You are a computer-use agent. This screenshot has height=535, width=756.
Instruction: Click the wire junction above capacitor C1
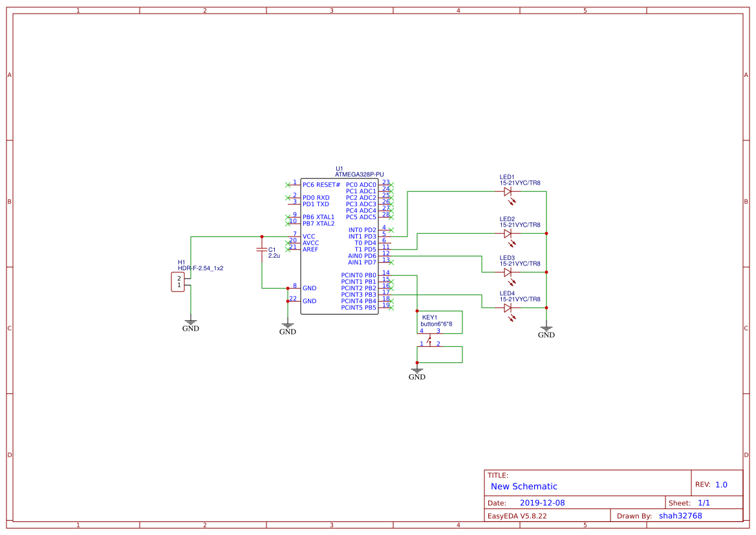[x=262, y=236]
